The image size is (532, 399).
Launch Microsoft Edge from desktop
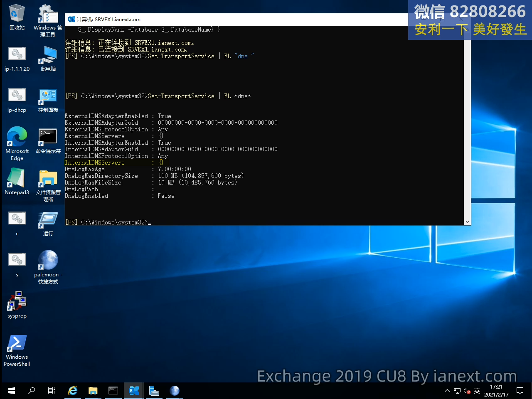click(x=17, y=144)
